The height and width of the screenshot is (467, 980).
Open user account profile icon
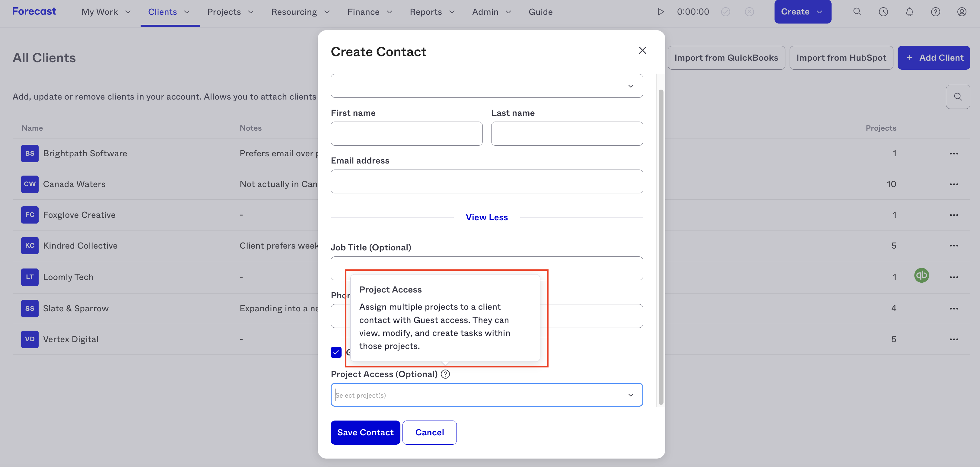tap(962, 12)
